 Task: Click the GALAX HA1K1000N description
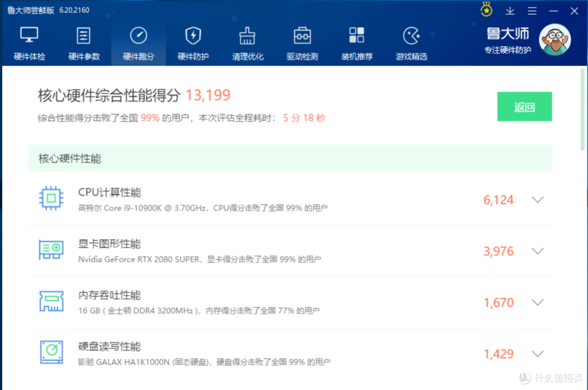[x=204, y=362]
